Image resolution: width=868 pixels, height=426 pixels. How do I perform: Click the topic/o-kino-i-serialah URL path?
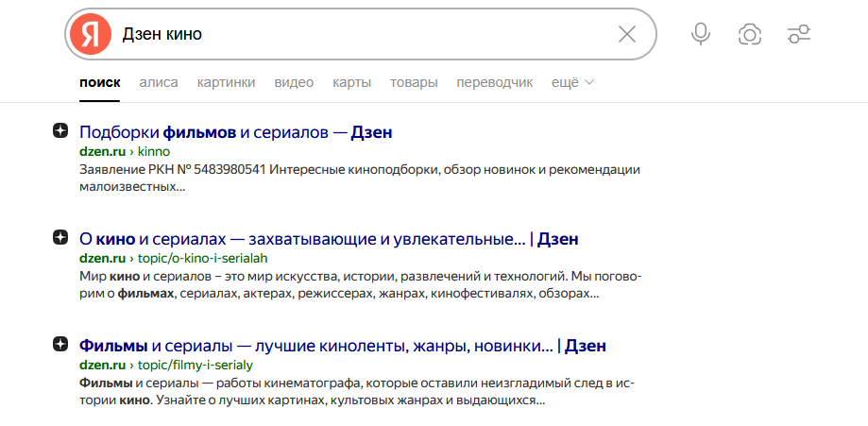click(x=203, y=258)
